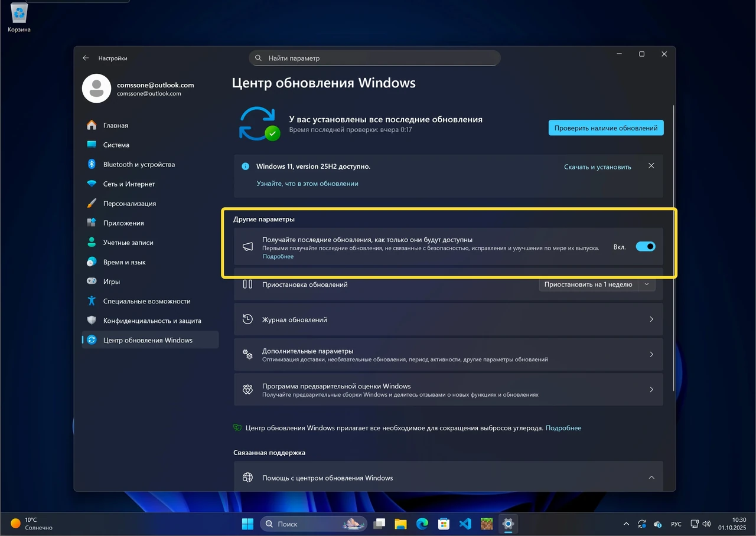The image size is (756, 536).
Task: Open Подробнее link about carbon emissions
Action: [563, 428]
